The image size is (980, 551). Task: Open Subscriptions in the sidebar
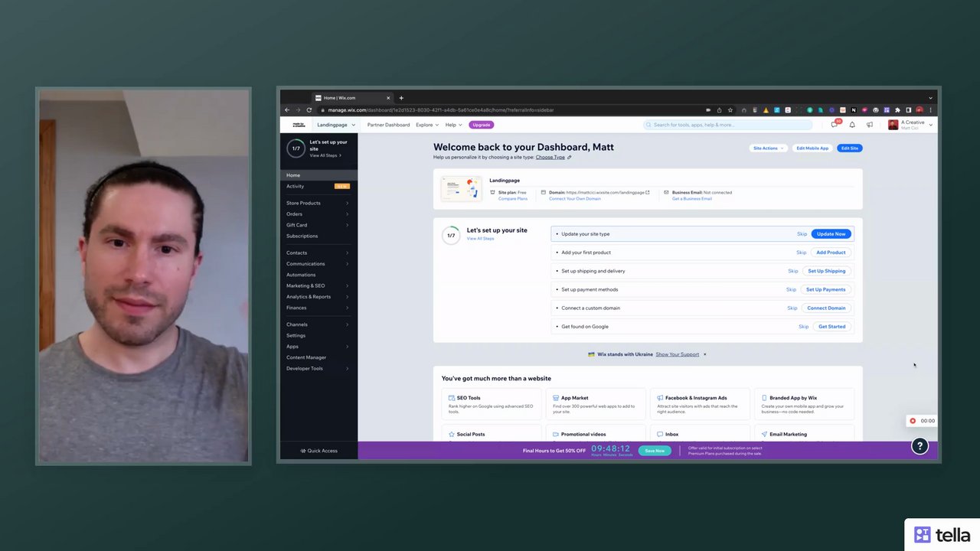[x=302, y=236]
